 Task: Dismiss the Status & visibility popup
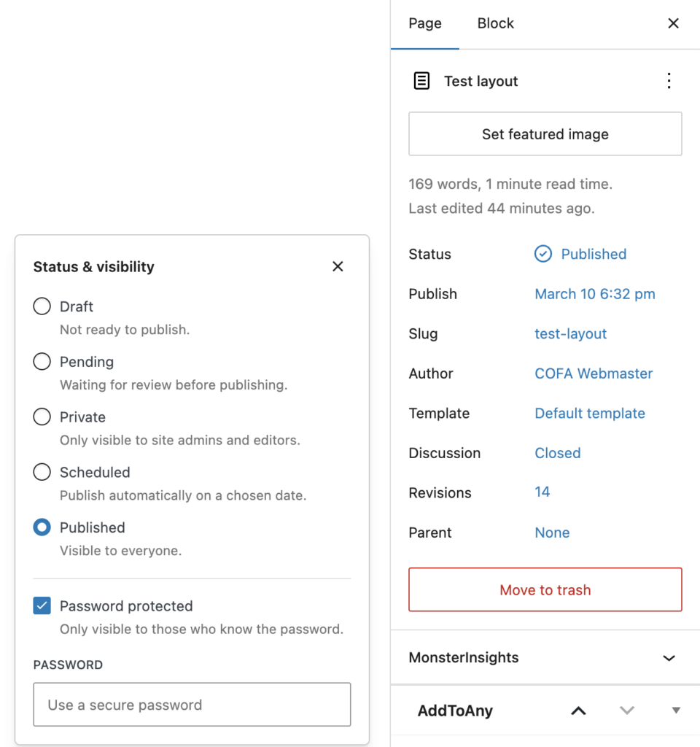coord(338,266)
